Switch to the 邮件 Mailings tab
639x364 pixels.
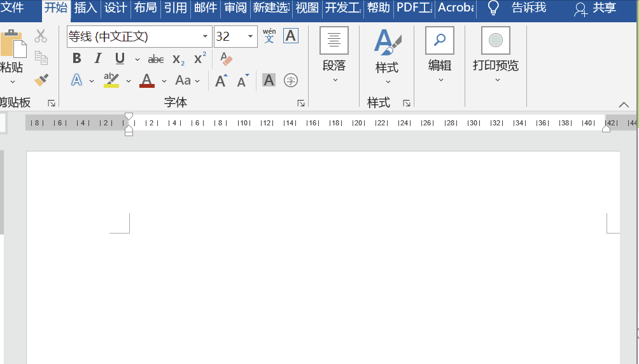(x=206, y=8)
